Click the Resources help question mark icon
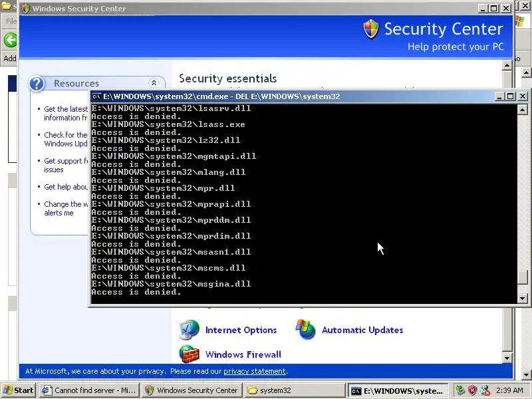The height and width of the screenshot is (399, 532). 37,84
